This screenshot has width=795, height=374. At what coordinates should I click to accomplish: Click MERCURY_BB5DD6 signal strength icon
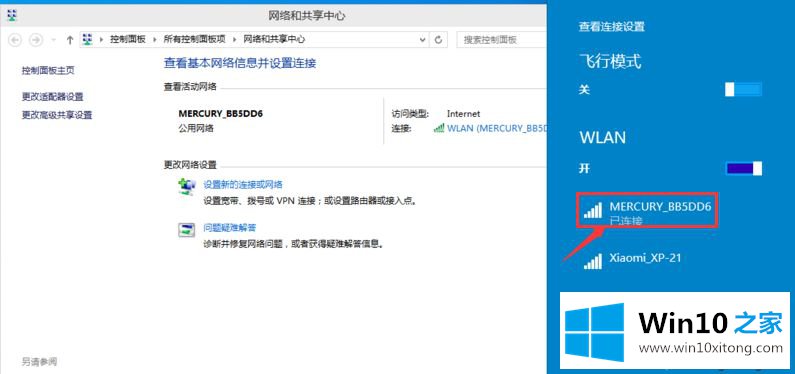point(593,210)
